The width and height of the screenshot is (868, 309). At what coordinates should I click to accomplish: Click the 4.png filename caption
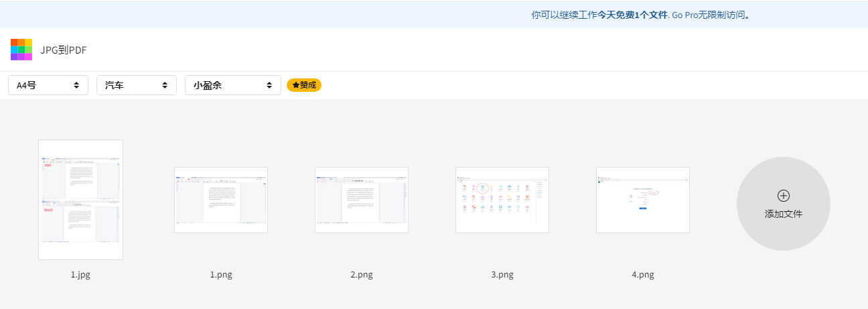[x=643, y=275]
